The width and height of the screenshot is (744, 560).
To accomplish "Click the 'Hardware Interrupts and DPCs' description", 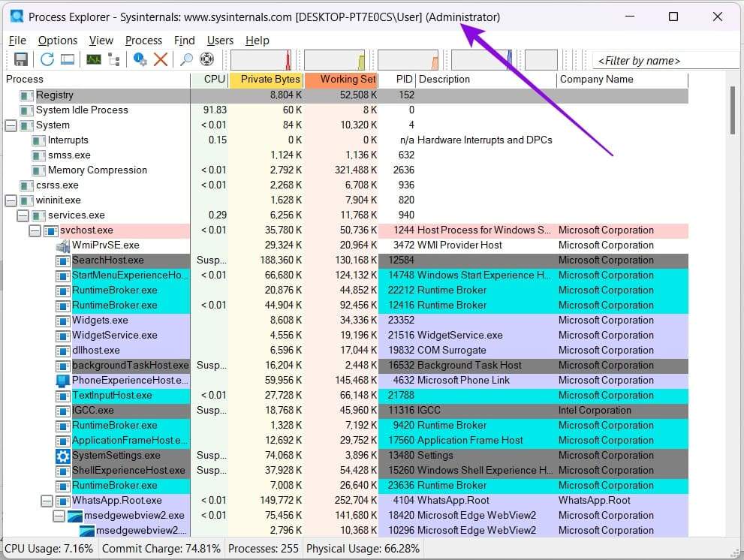I will [x=484, y=140].
